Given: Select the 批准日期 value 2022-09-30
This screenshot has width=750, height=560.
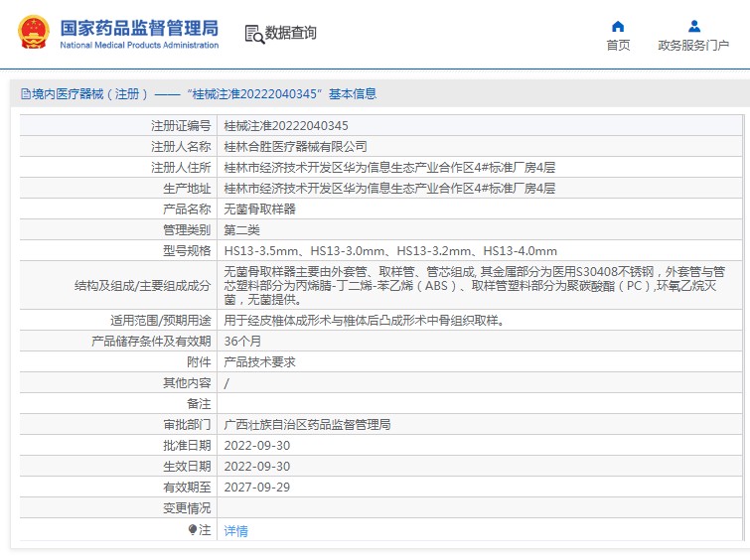Looking at the screenshot, I should point(257,446).
